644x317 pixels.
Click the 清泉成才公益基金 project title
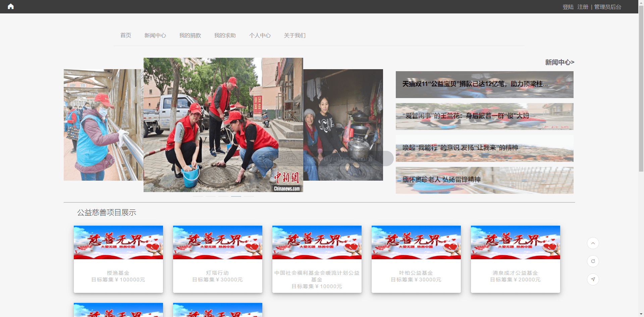pyautogui.click(x=516, y=273)
